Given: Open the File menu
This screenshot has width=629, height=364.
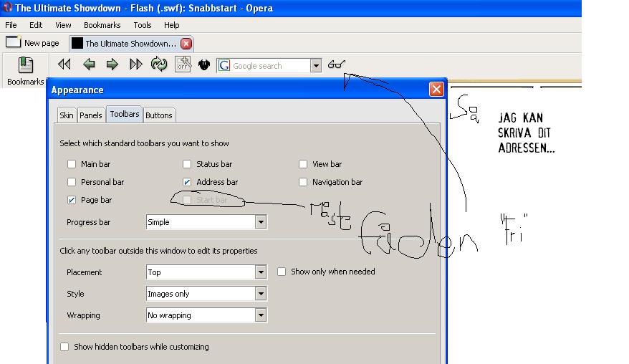Looking at the screenshot, I should coord(11,25).
